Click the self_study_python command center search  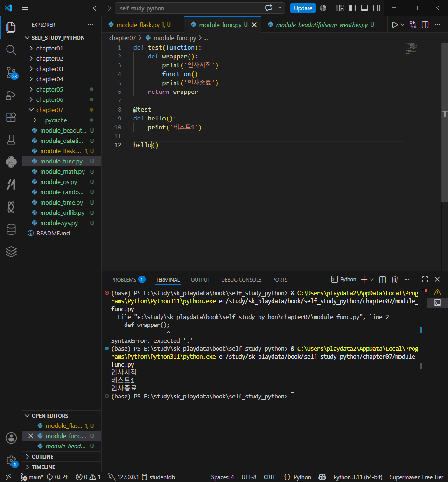(188, 8)
